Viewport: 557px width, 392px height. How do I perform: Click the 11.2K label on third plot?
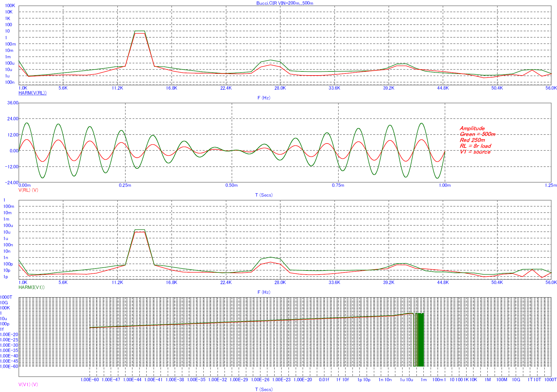point(118,282)
